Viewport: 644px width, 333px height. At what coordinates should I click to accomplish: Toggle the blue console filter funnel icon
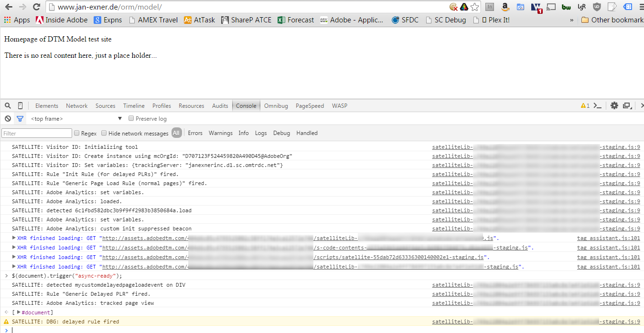click(x=20, y=119)
